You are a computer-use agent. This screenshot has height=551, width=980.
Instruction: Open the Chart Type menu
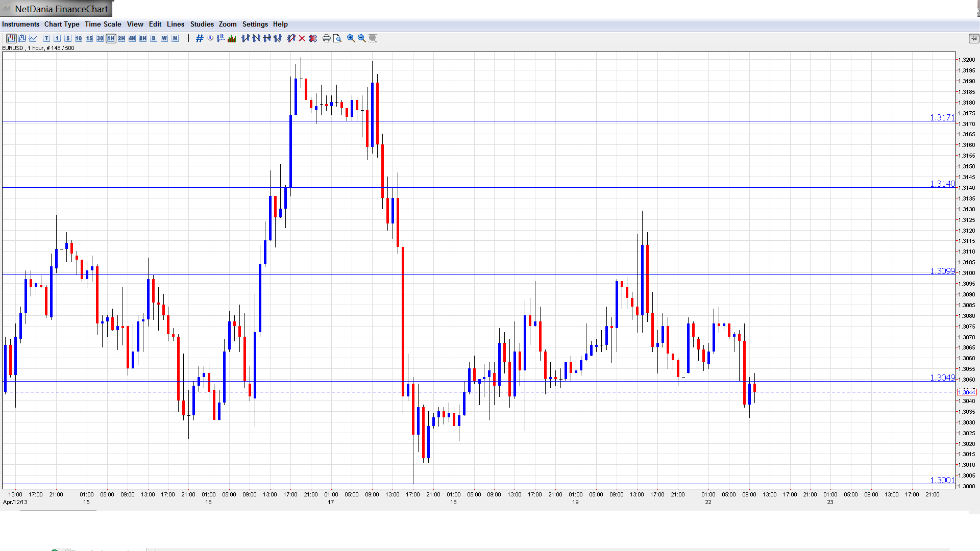click(62, 24)
